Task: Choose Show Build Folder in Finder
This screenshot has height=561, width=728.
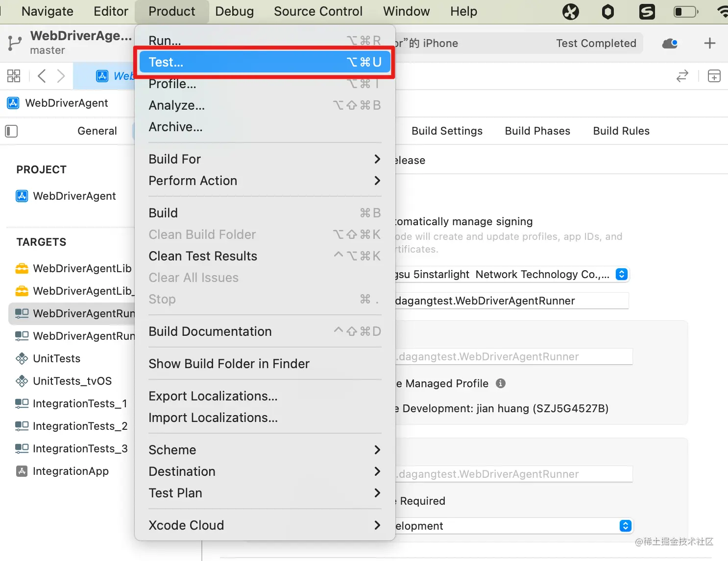Action: click(265, 364)
